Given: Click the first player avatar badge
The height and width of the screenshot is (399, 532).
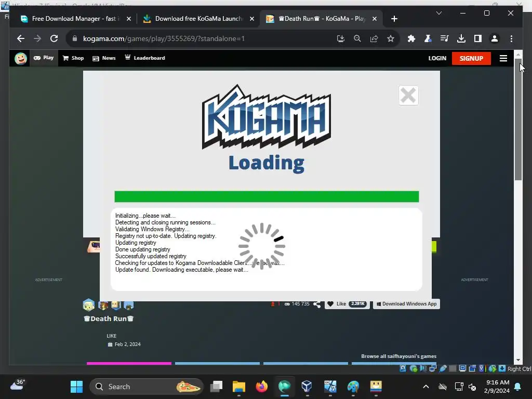Looking at the screenshot, I should (88, 304).
